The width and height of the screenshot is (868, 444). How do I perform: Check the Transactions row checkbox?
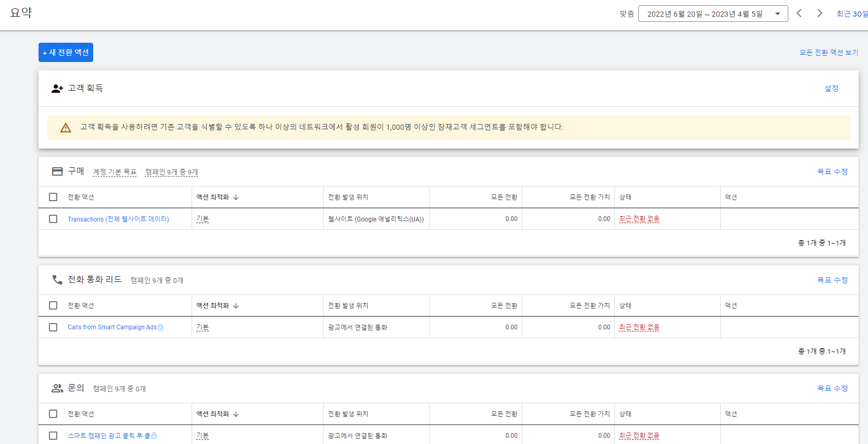[53, 219]
